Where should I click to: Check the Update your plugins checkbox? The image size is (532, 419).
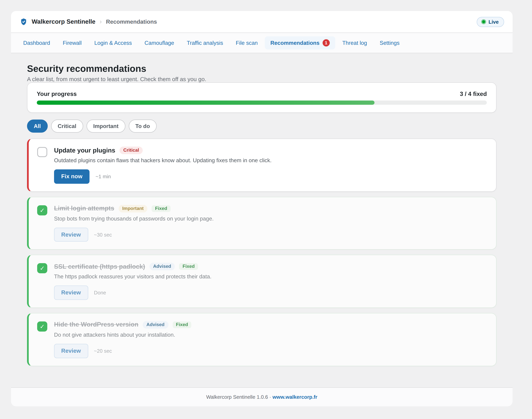click(x=42, y=152)
